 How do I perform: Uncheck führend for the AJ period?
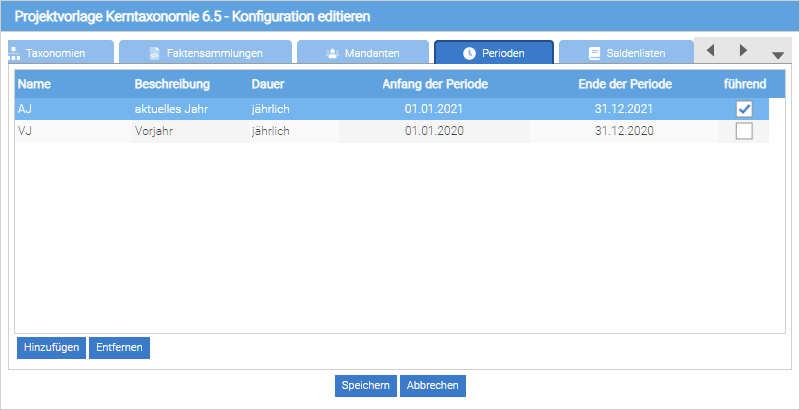pos(744,109)
